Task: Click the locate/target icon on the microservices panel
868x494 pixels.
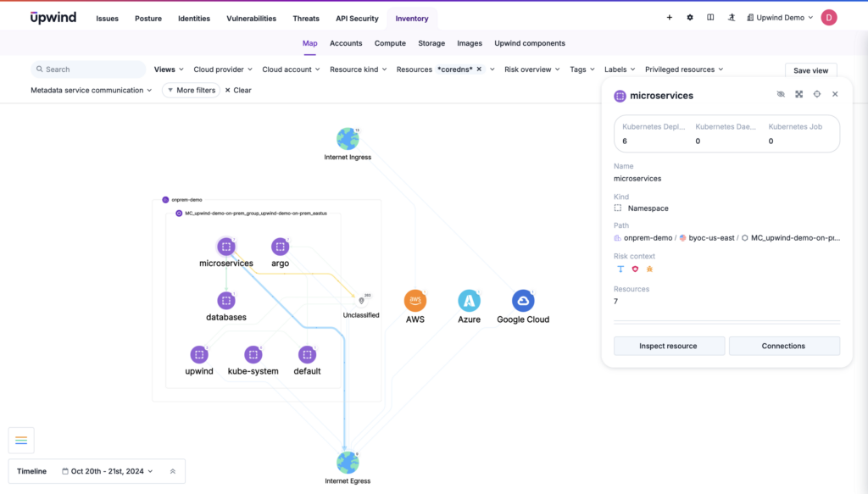Action: (x=816, y=94)
